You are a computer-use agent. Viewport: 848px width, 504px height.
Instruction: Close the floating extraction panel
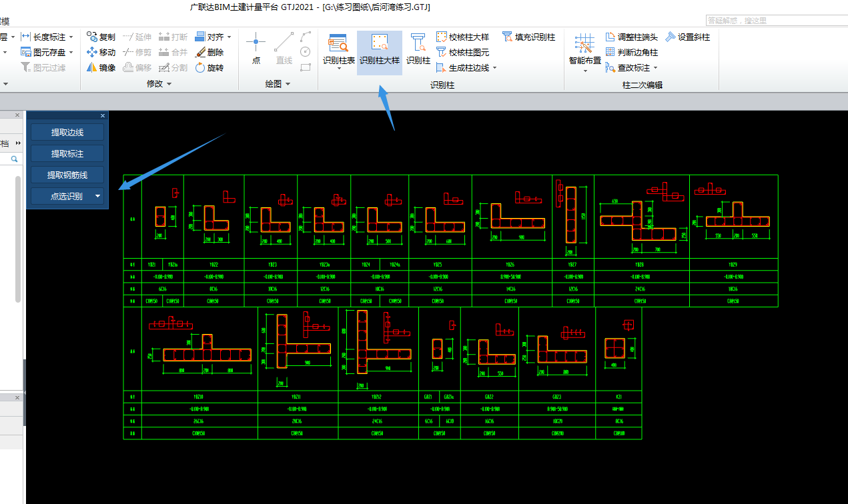[x=103, y=115]
